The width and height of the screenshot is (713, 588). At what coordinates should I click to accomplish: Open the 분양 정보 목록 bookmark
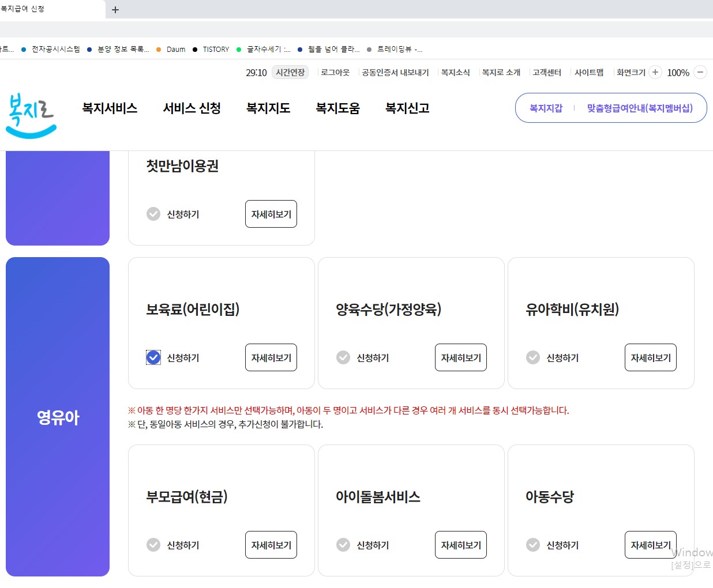tap(118, 50)
